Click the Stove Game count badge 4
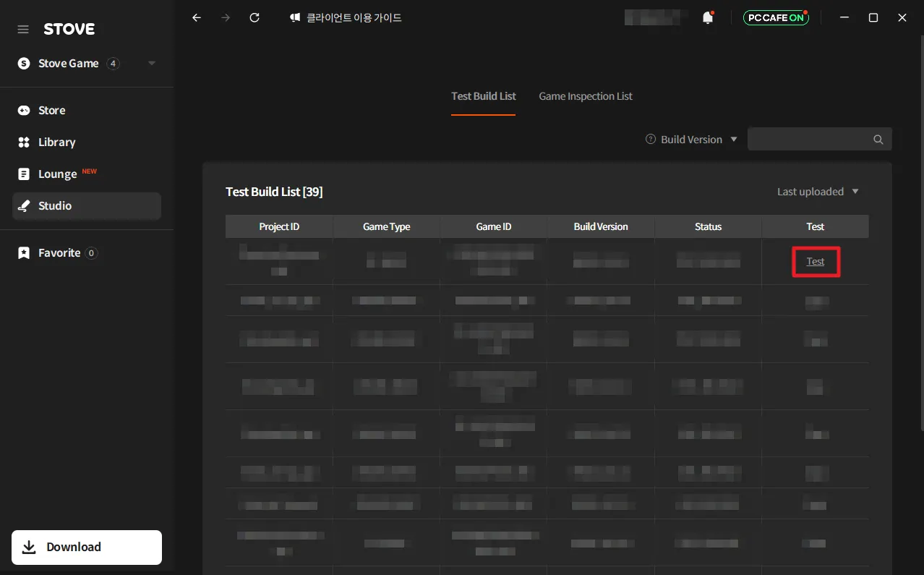Viewport: 924px width, 575px height. click(113, 64)
